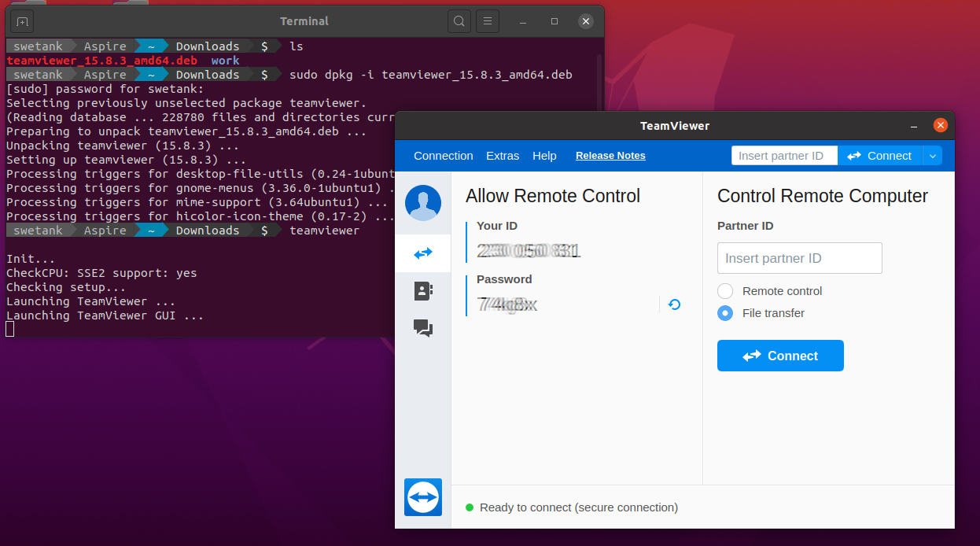Focus the top bar Insert partner ID field

pos(784,156)
